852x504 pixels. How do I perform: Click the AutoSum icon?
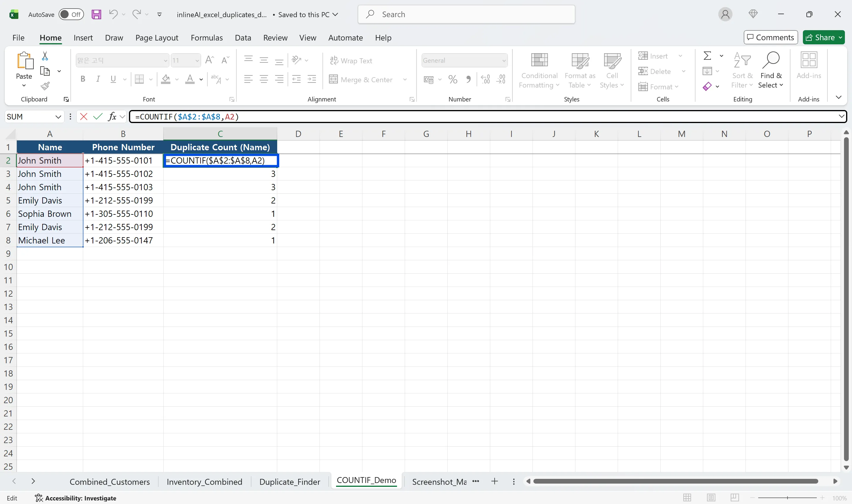tap(707, 55)
